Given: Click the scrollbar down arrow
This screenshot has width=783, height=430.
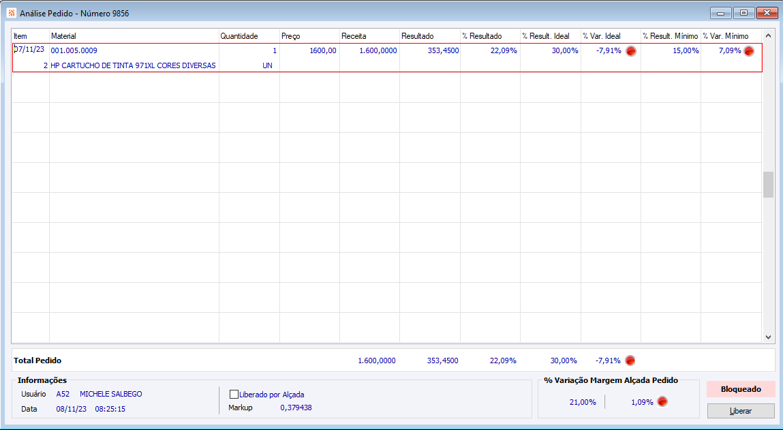Looking at the screenshot, I should point(768,338).
